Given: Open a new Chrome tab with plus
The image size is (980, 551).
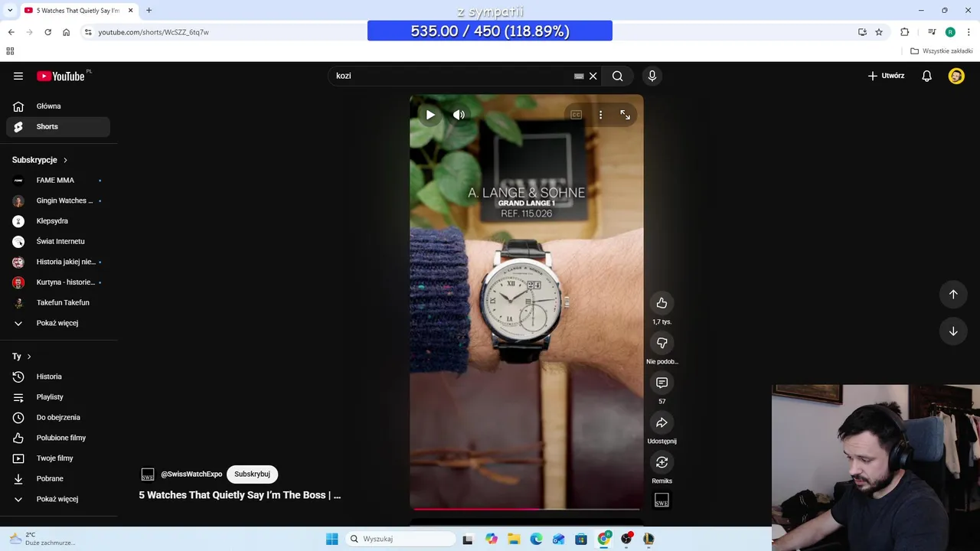Looking at the screenshot, I should (x=149, y=10).
